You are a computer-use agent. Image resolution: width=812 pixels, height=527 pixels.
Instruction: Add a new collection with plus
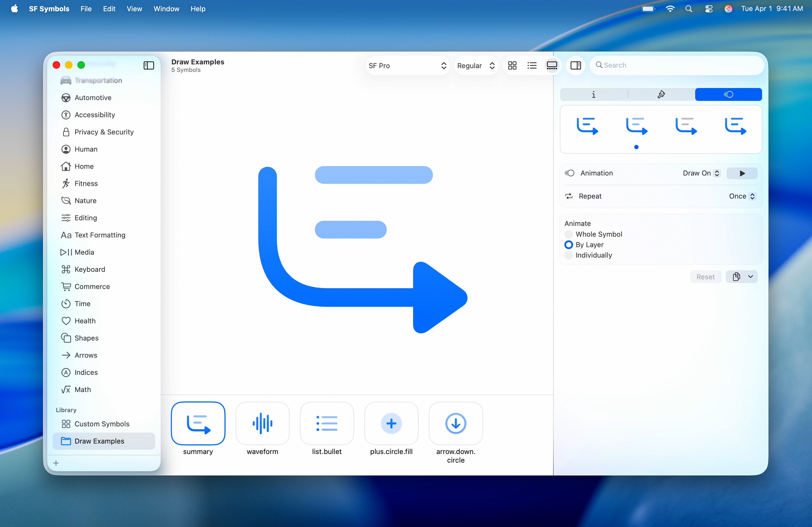pyautogui.click(x=56, y=463)
